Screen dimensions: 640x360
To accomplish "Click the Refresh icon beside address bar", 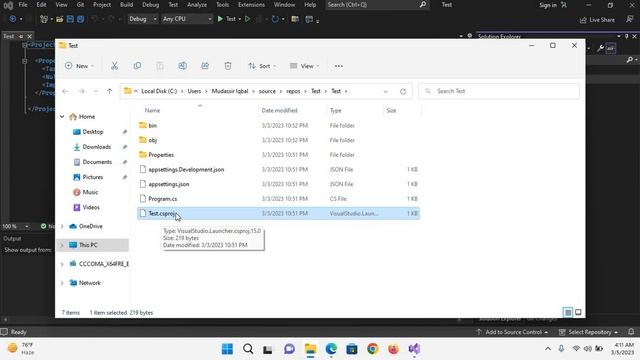I will click(403, 91).
